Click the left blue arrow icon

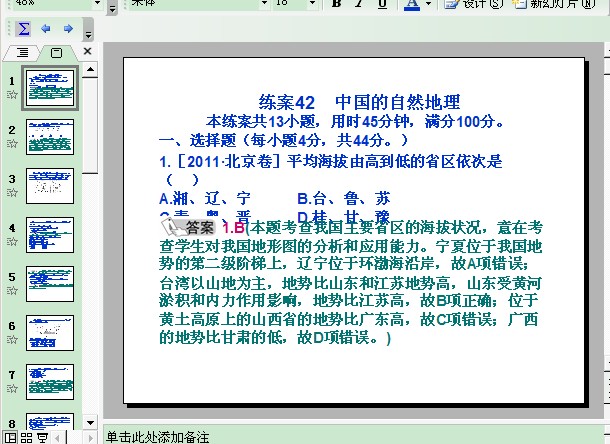(x=46, y=29)
